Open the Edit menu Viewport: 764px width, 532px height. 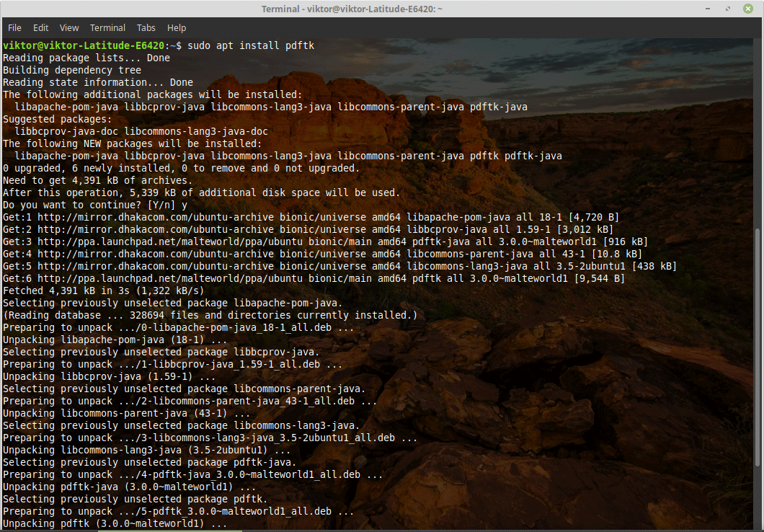point(41,28)
